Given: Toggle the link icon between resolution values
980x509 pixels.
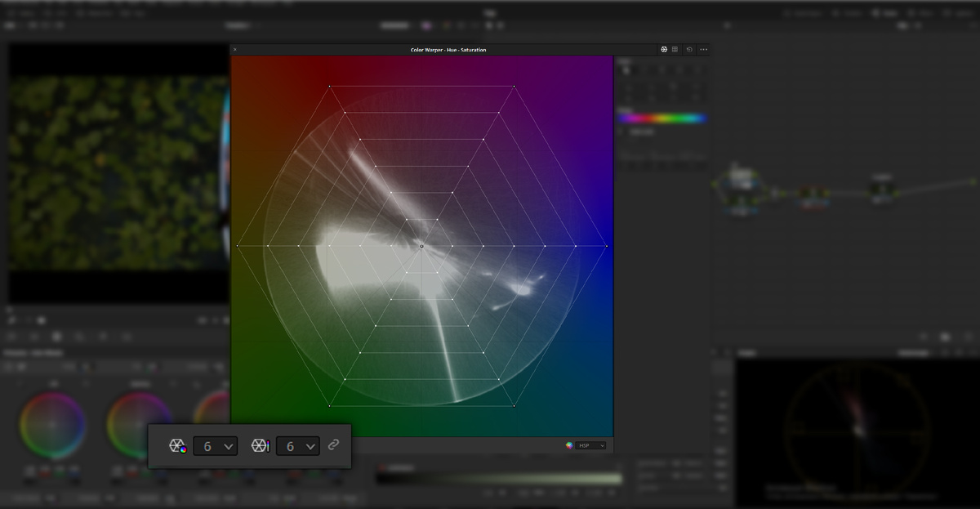Looking at the screenshot, I should click(x=333, y=445).
